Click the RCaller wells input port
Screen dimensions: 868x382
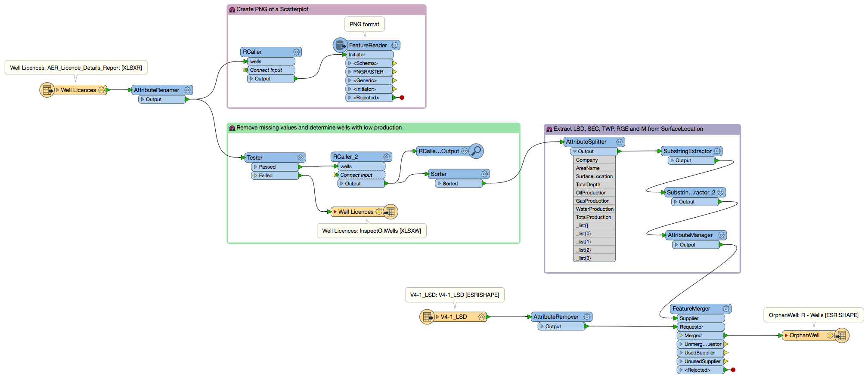(246, 62)
